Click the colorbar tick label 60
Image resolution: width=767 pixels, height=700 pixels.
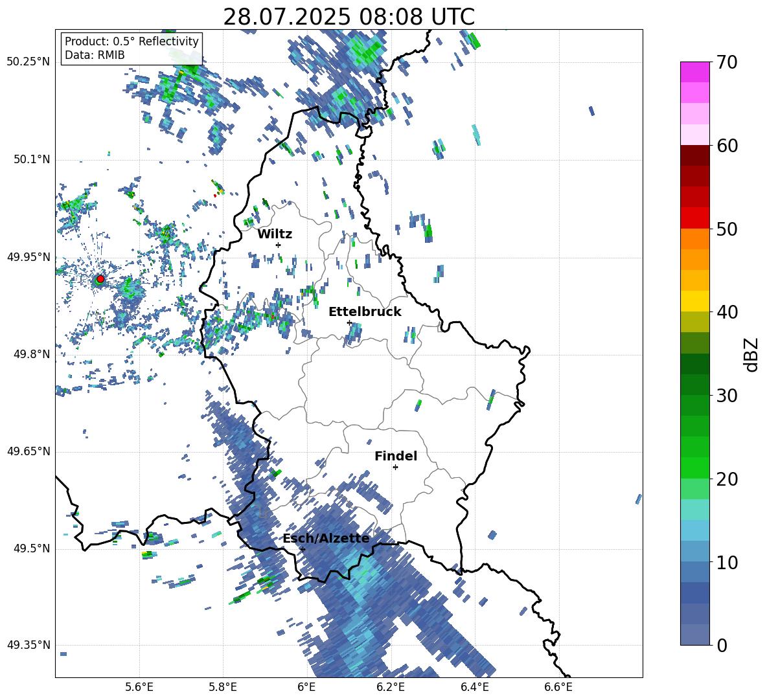(x=727, y=146)
